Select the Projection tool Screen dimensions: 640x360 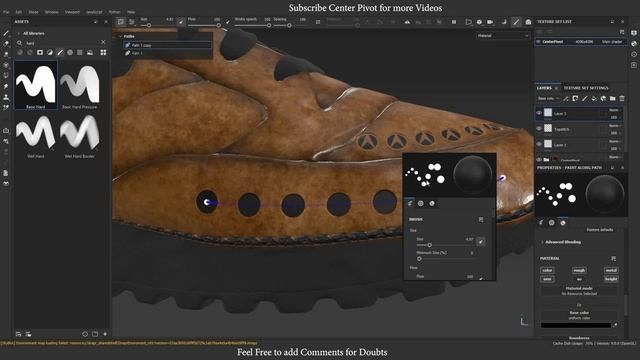pyautogui.click(x=6, y=54)
